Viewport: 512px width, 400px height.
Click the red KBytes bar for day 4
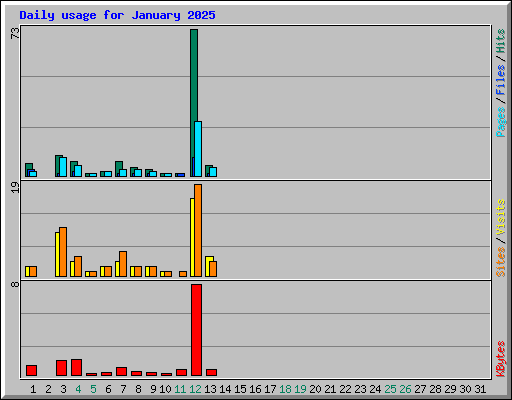76,368
